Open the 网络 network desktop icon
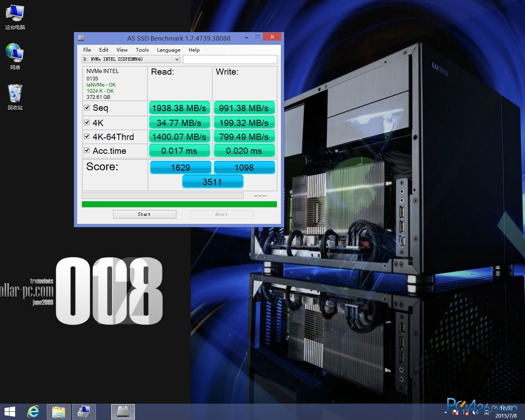The height and width of the screenshot is (420, 525). click(15, 57)
